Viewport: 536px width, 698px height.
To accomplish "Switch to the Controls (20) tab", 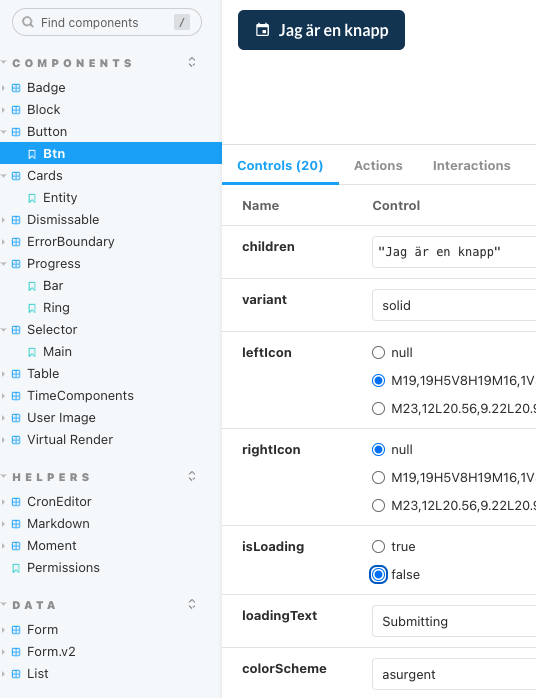I will (280, 166).
